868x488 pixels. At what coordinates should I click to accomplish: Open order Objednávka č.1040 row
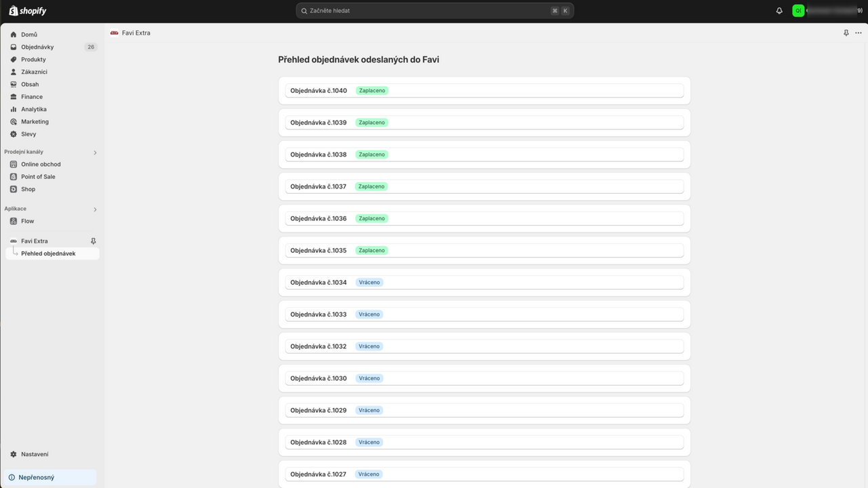[x=484, y=90]
